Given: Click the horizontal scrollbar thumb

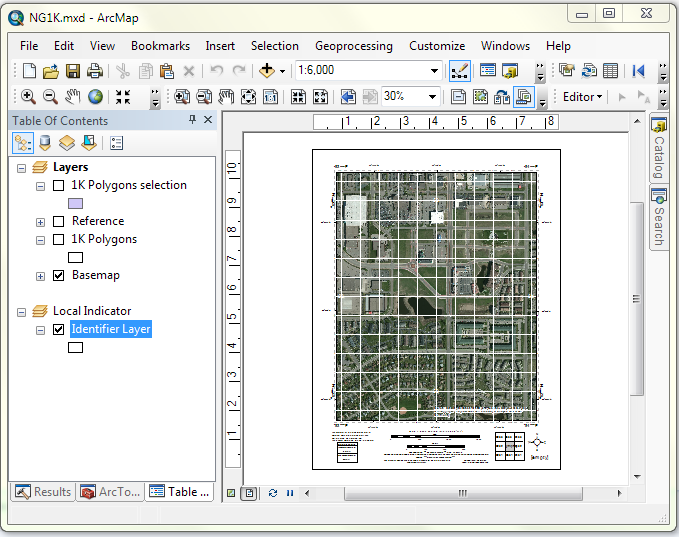Looking at the screenshot, I should pos(463,493).
